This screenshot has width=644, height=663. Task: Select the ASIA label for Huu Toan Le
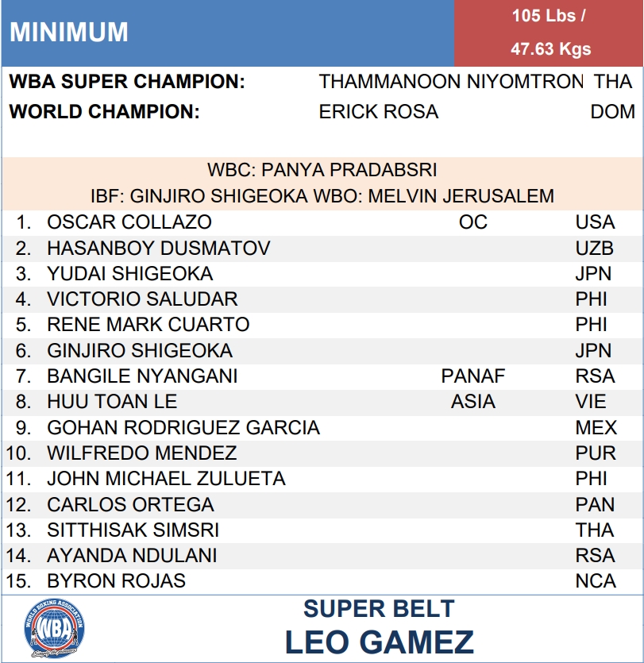pos(473,402)
